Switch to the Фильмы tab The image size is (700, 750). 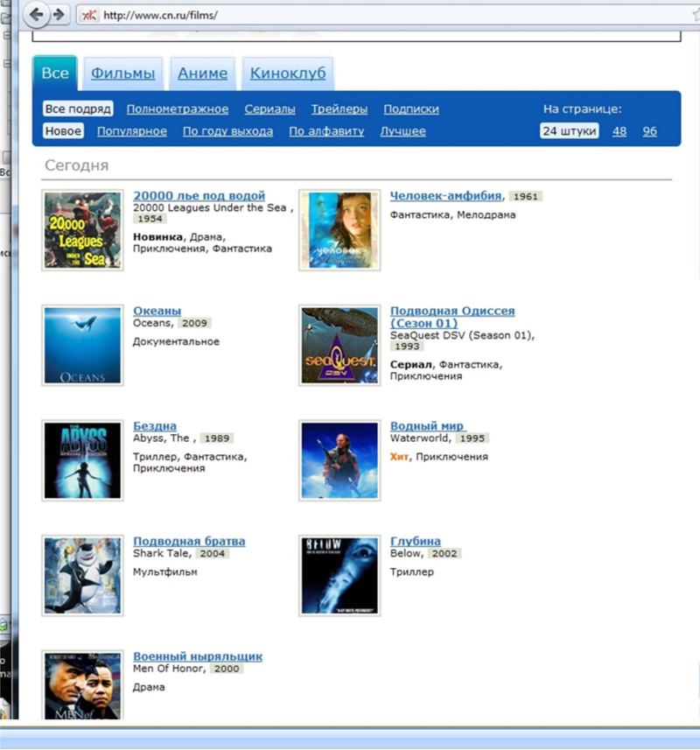tap(122, 74)
